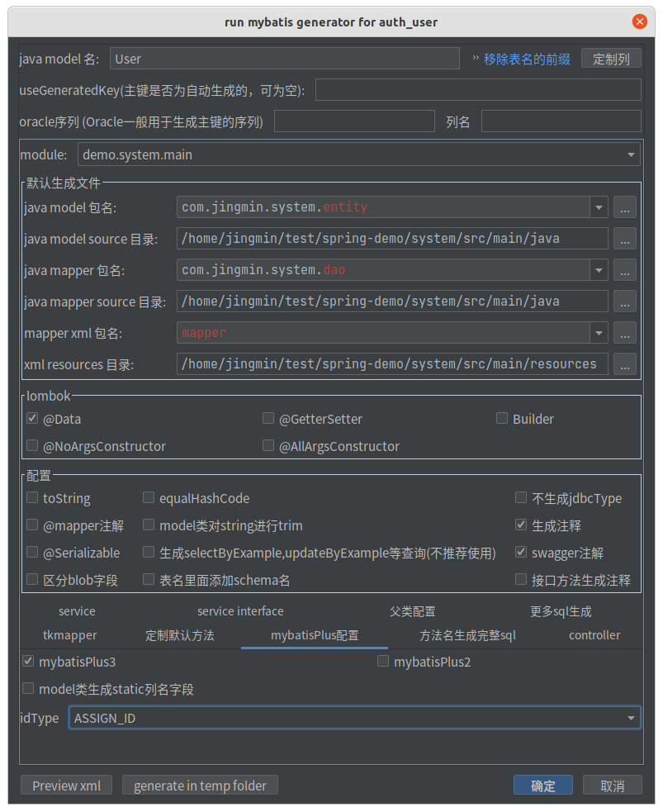Browse java model source directory ellipsis button
Image resolution: width=663 pixels, height=812 pixels.
(625, 239)
